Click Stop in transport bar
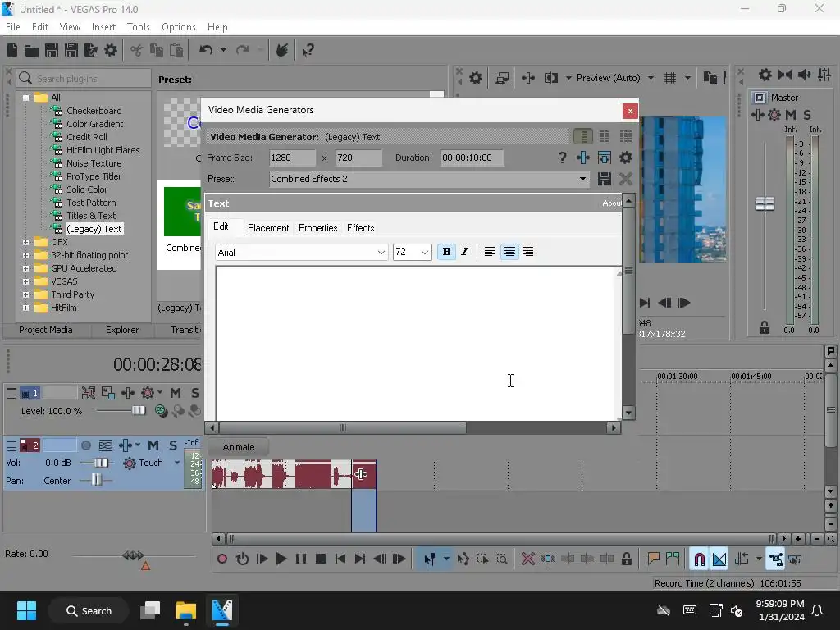The width and height of the screenshot is (840, 630). point(321,559)
